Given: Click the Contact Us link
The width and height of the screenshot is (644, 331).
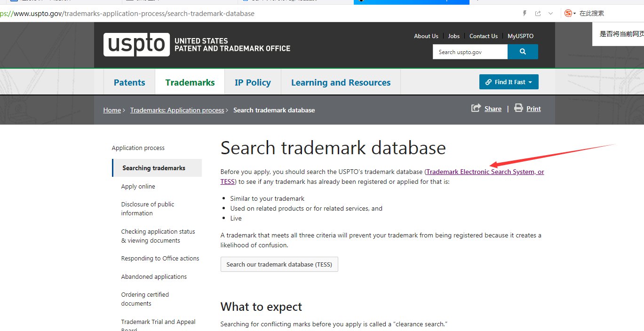Looking at the screenshot, I should coord(484,36).
